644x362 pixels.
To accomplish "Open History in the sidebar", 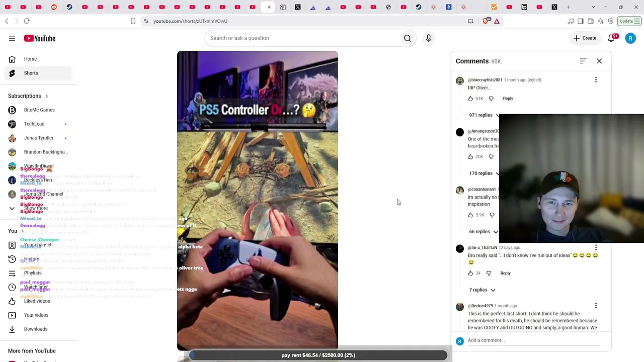I will [38, 259].
